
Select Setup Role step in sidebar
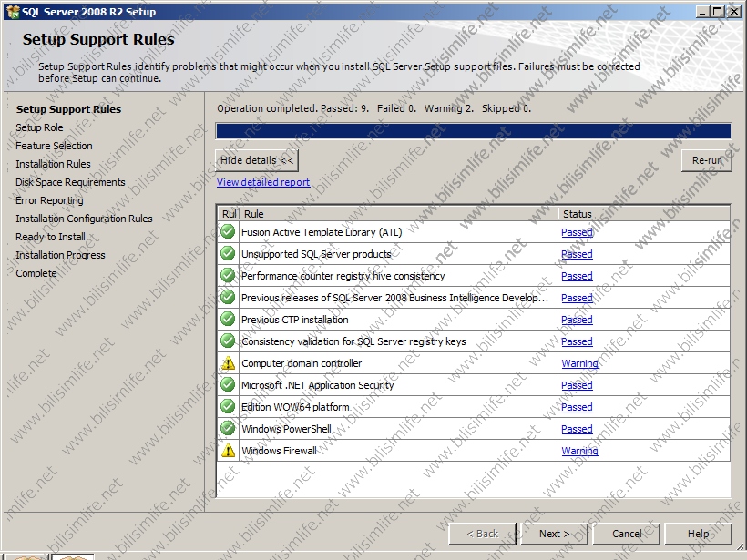(39, 127)
